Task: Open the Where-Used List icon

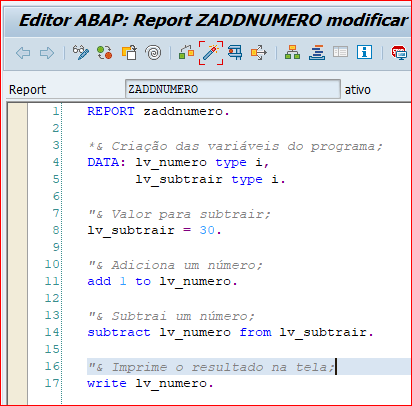Action: [259, 53]
